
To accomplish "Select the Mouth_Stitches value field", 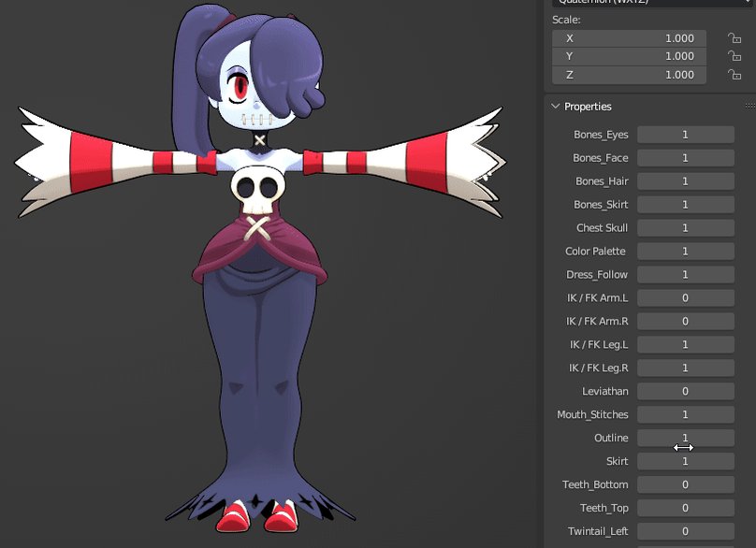I will tap(686, 414).
